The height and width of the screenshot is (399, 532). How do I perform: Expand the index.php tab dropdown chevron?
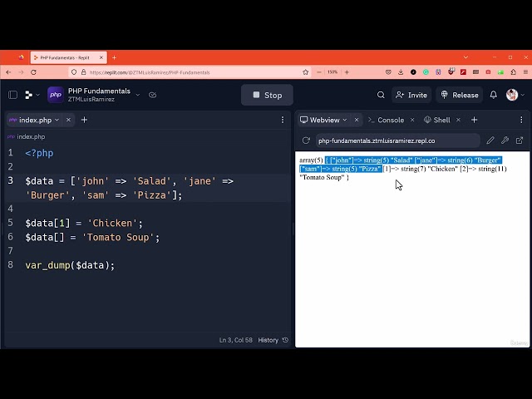point(57,120)
